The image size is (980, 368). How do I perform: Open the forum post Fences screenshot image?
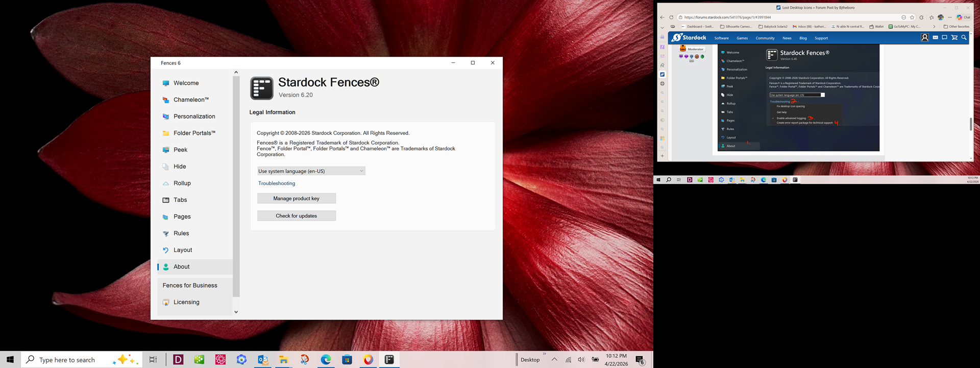pyautogui.click(x=798, y=97)
